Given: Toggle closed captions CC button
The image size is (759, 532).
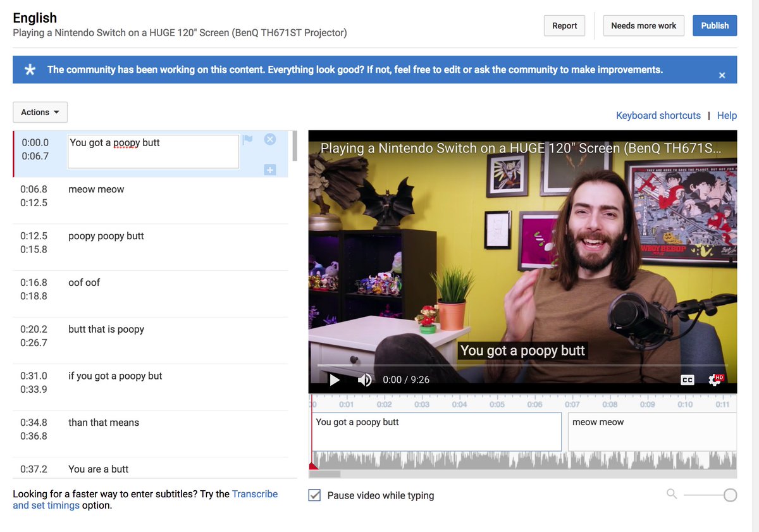Looking at the screenshot, I should 687,380.
